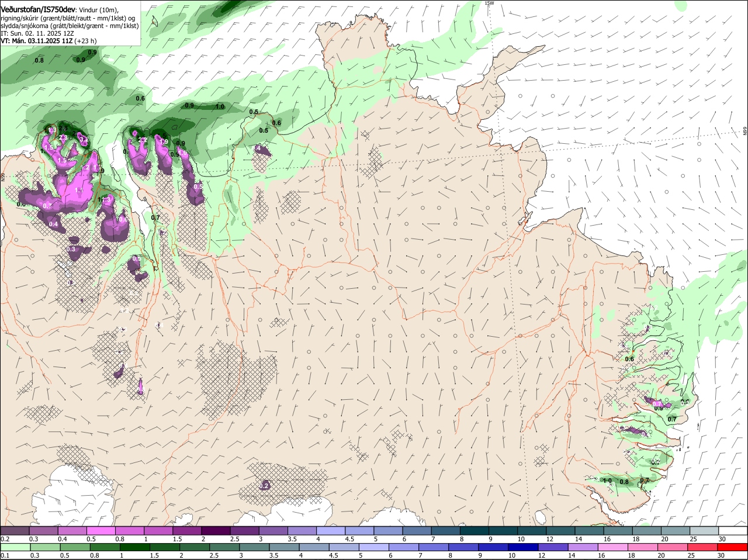Click the '4.5' label in the snow legend row
Screen dimensions: 748x560
[349, 539]
